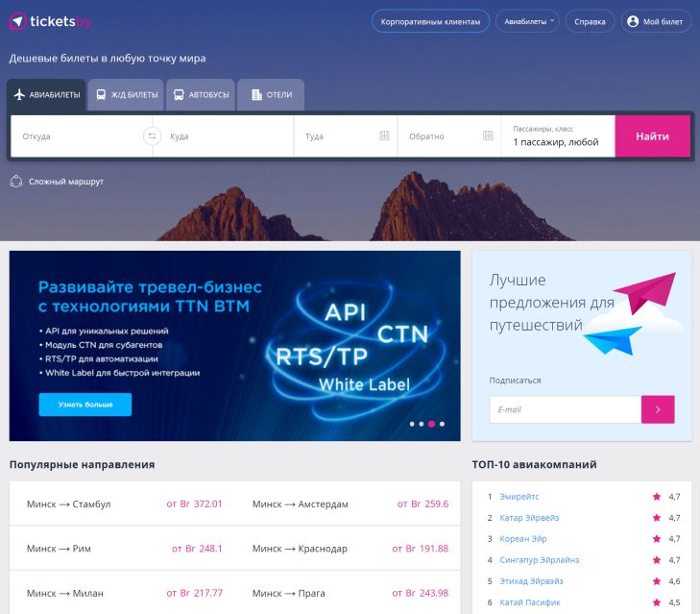Open the Катар Эйрвейз airline link

point(529,518)
